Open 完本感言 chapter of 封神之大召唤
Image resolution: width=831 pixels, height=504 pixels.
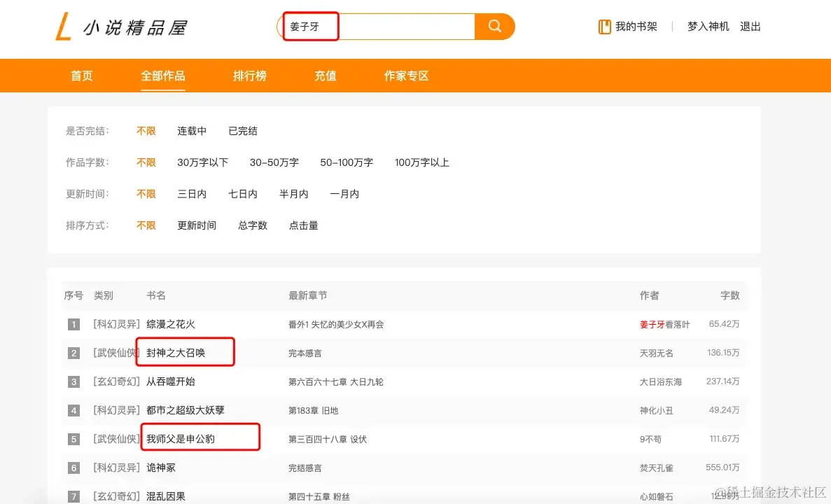click(x=305, y=353)
